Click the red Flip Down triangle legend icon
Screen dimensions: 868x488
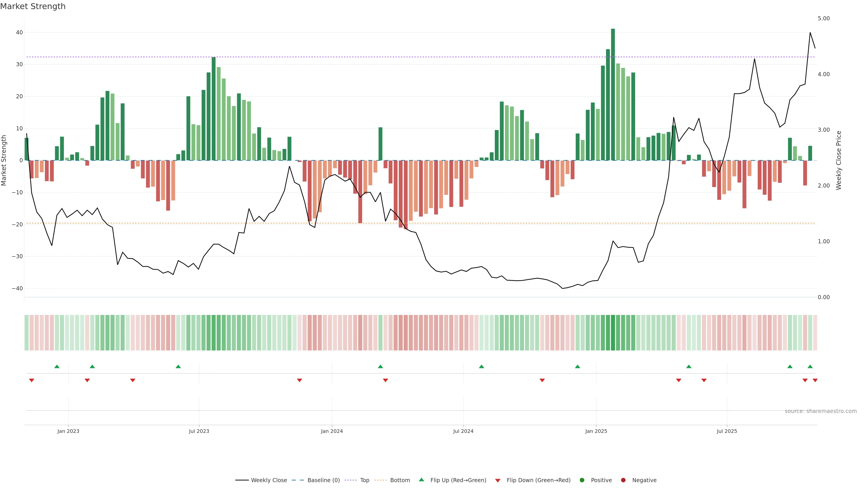point(498,480)
